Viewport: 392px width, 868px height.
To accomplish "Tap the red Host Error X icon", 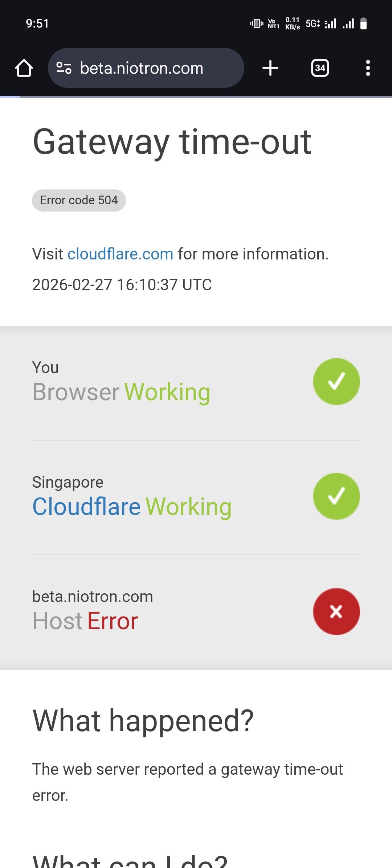I will (x=336, y=611).
